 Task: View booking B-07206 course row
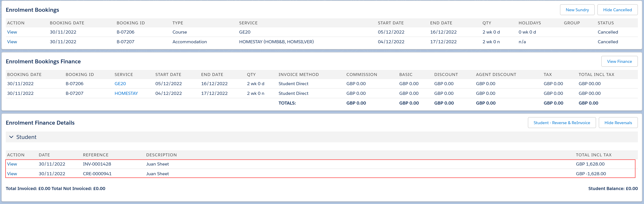(12, 32)
